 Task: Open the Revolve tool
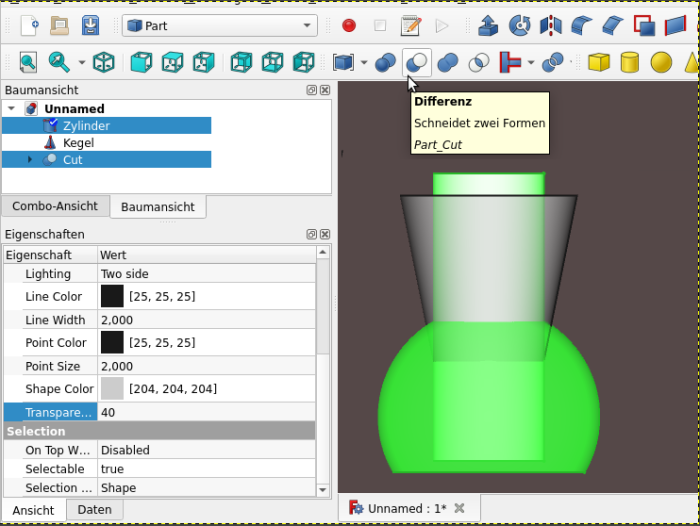coord(519,25)
